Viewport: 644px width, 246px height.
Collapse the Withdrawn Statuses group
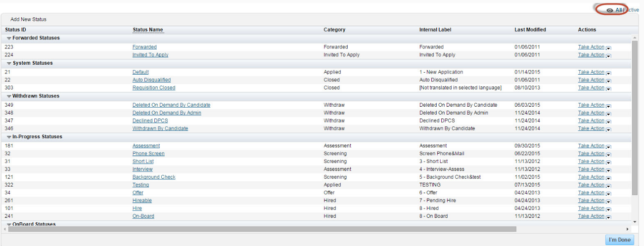click(x=9, y=96)
